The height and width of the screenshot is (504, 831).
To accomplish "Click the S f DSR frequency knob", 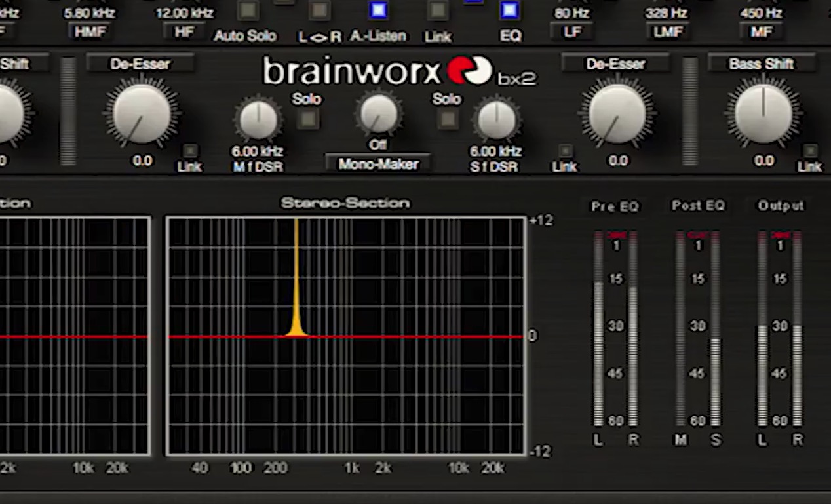I will [497, 120].
